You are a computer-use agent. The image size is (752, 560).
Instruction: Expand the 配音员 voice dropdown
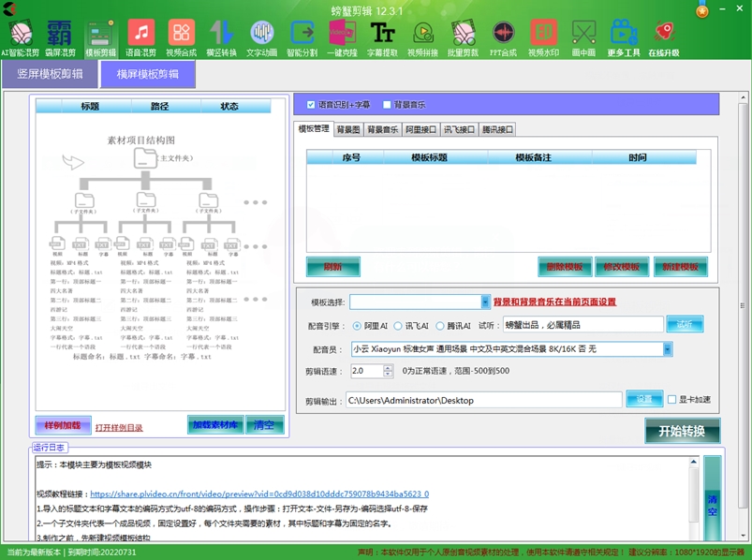tap(668, 349)
